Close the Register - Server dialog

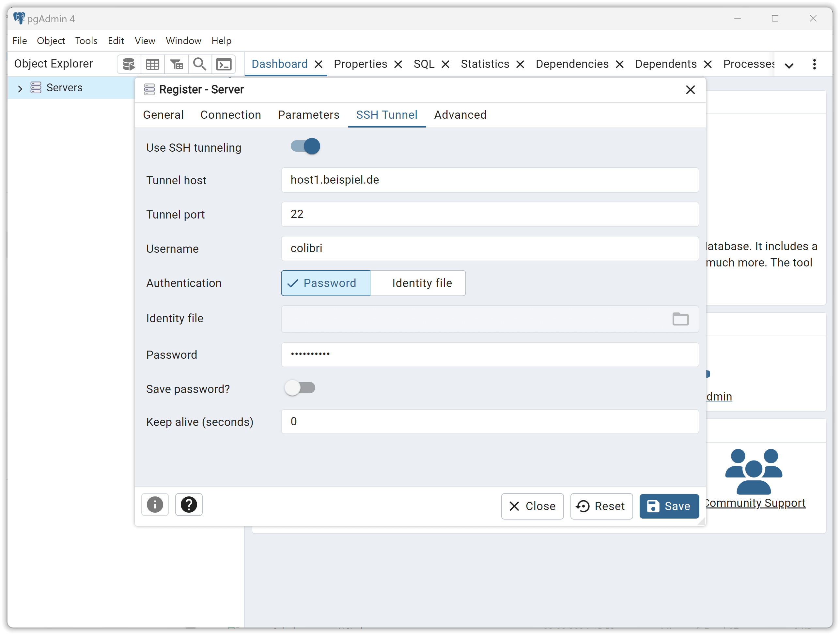point(690,90)
